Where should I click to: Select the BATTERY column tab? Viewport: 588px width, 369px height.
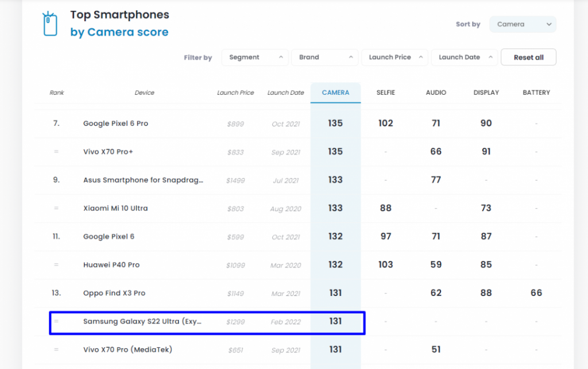click(x=536, y=93)
